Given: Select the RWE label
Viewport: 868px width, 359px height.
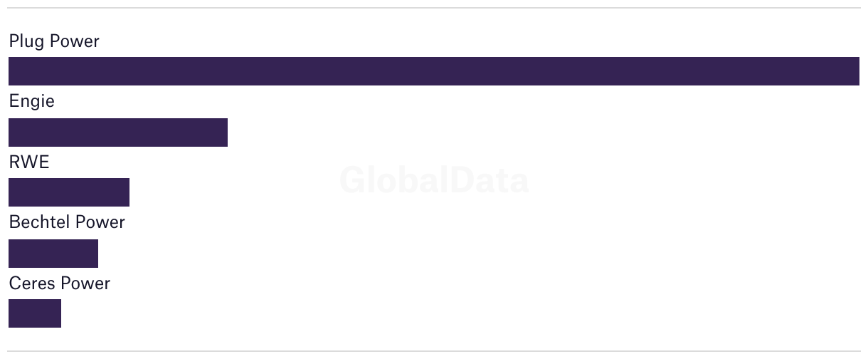Looking at the screenshot, I should [x=29, y=162].
